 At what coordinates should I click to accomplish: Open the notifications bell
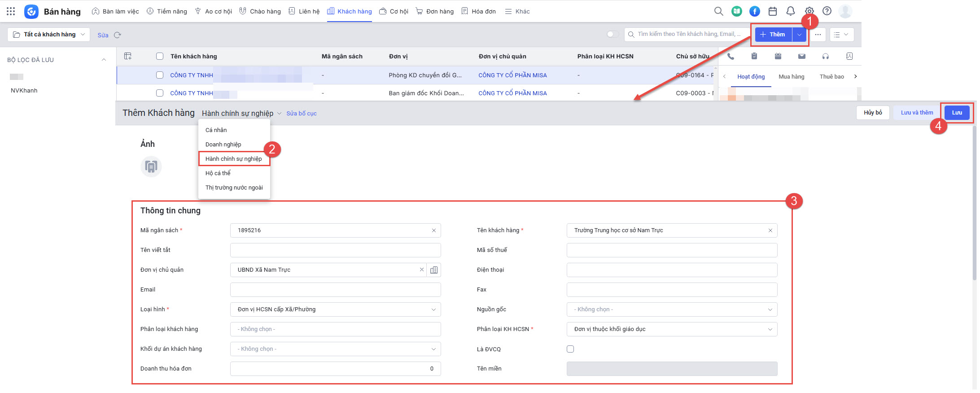[791, 11]
